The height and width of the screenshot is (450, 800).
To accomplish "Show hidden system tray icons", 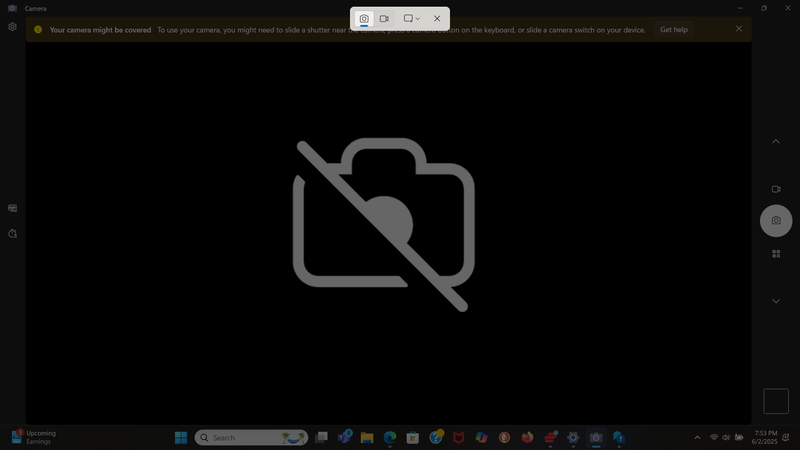I will [697, 438].
